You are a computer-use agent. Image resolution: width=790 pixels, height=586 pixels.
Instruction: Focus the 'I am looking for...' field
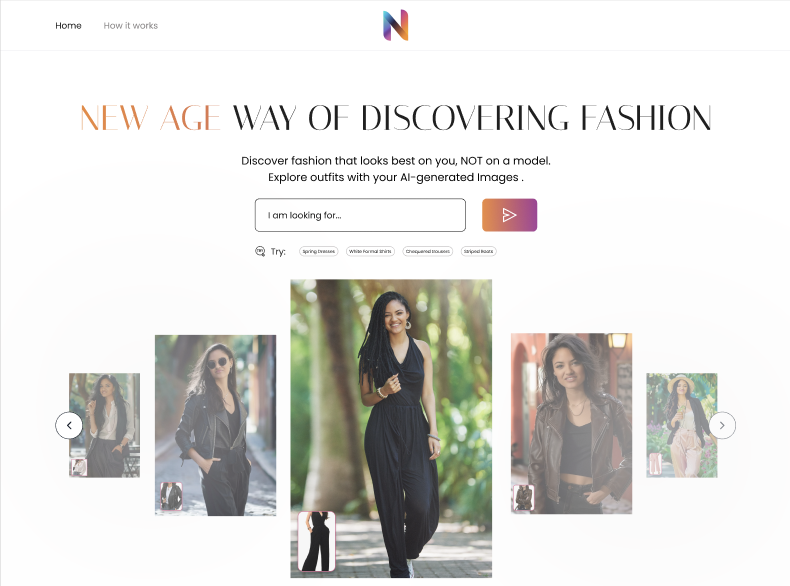[x=360, y=215]
